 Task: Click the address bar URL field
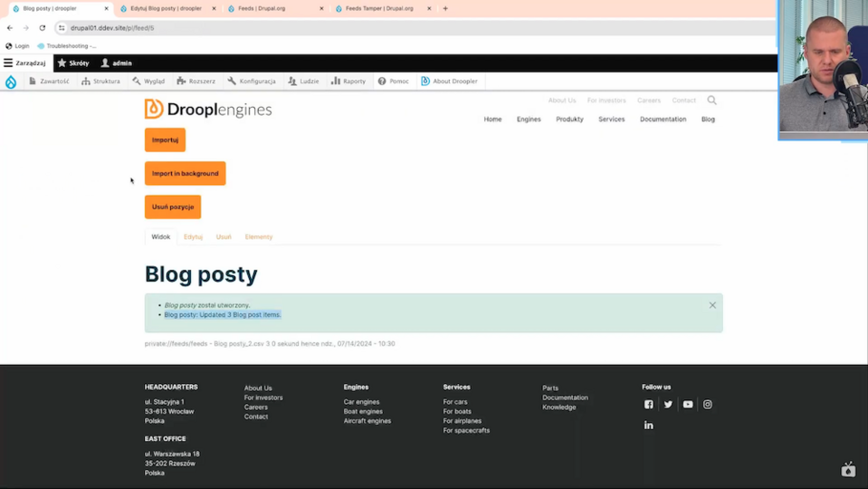[415, 28]
